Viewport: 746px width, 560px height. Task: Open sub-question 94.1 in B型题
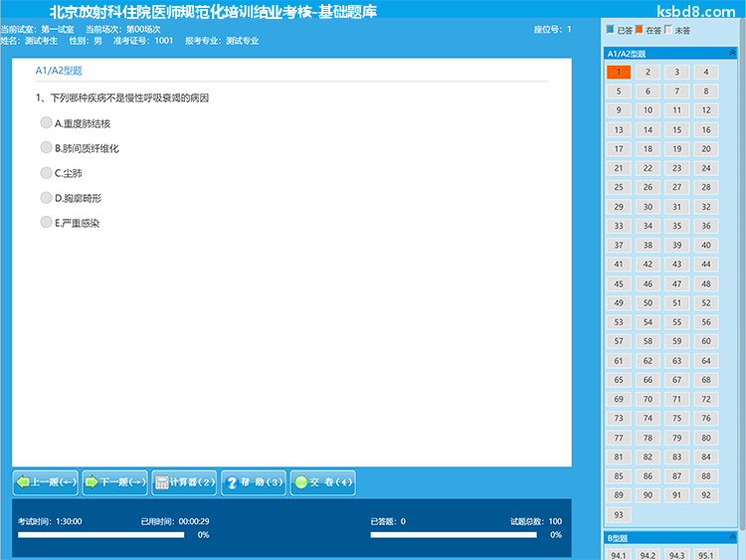pos(619,555)
